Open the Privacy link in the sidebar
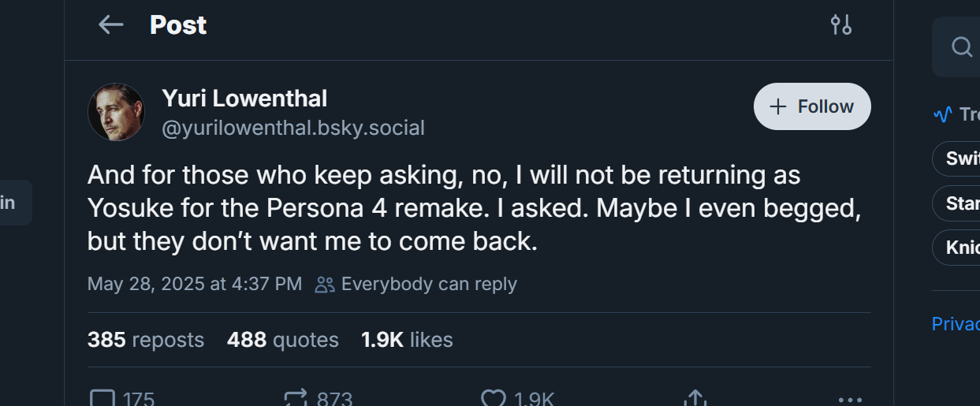 956,324
